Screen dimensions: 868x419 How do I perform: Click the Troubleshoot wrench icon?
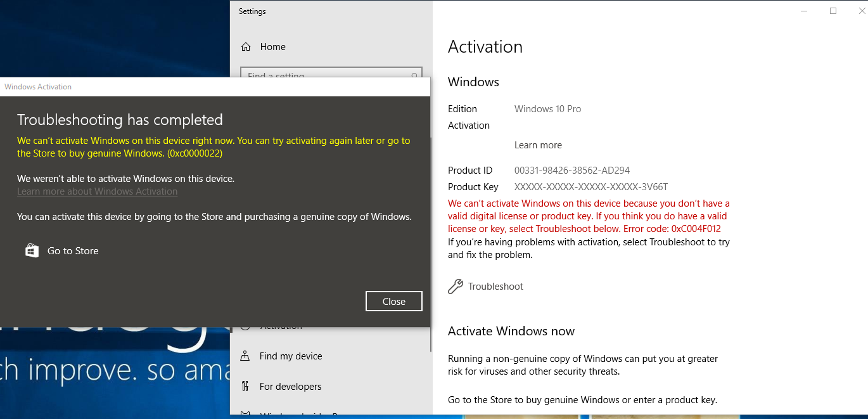(455, 287)
